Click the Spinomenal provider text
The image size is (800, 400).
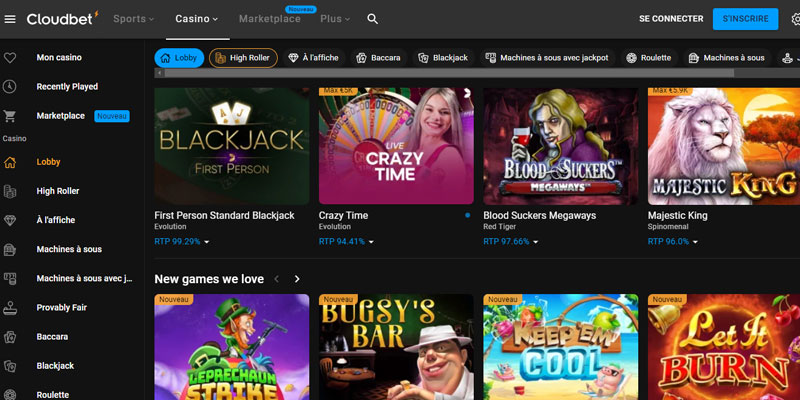pos(668,227)
